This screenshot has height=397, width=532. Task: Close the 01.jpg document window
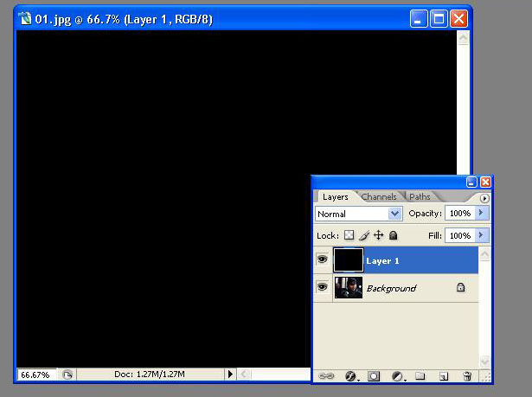point(458,18)
